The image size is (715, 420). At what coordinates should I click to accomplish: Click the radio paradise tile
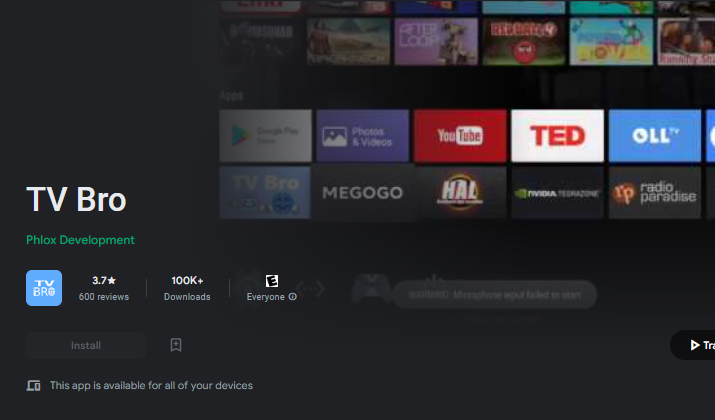pyautogui.click(x=655, y=192)
